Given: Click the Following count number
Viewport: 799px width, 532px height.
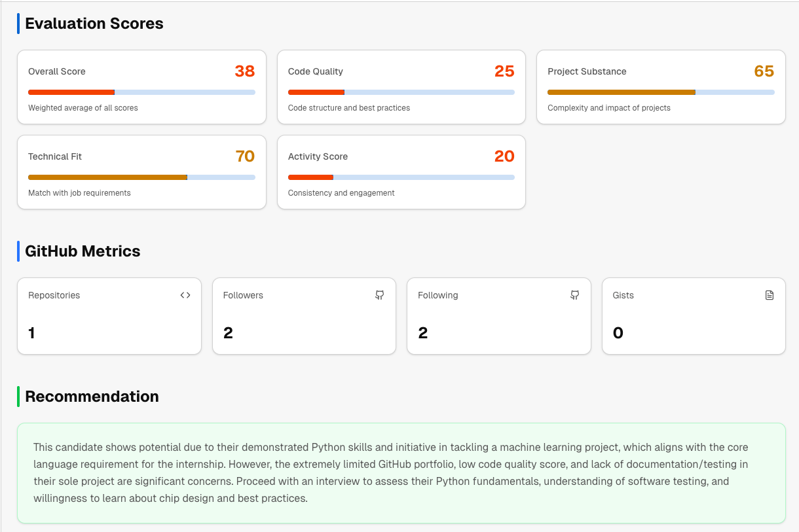Looking at the screenshot, I should (423, 333).
